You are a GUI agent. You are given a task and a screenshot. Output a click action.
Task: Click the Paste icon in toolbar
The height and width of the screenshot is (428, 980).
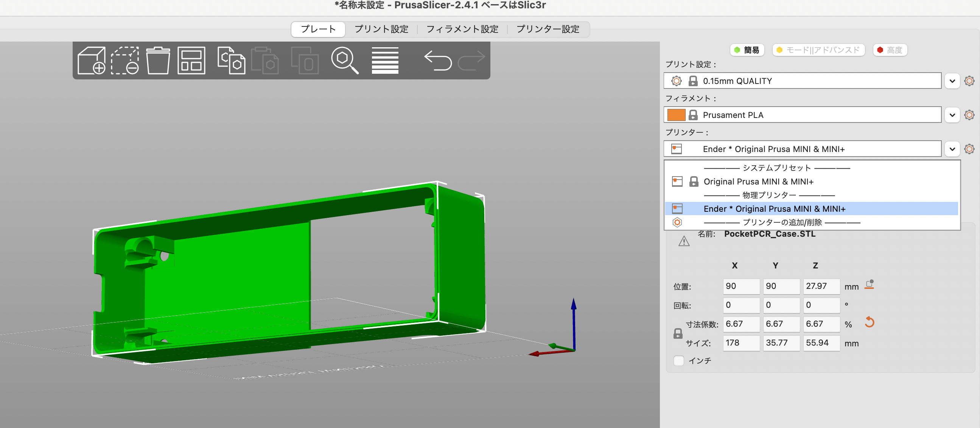tap(264, 60)
